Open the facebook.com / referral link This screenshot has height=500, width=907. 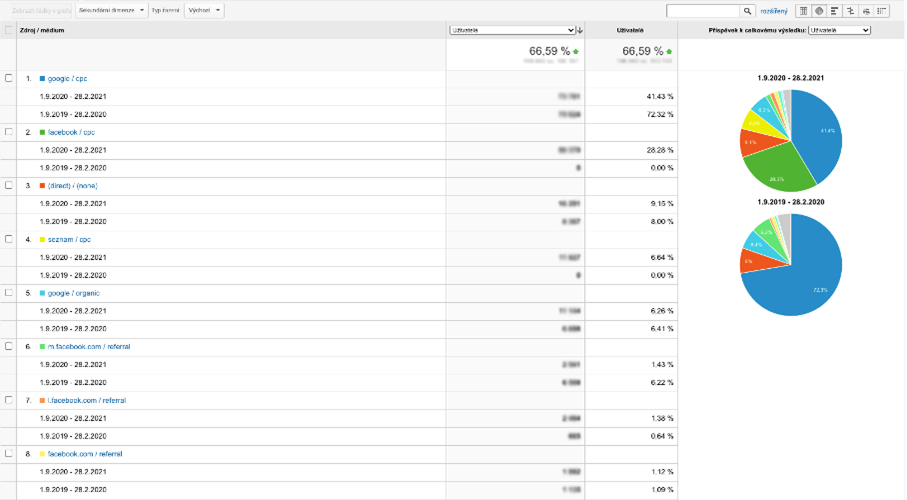85,454
